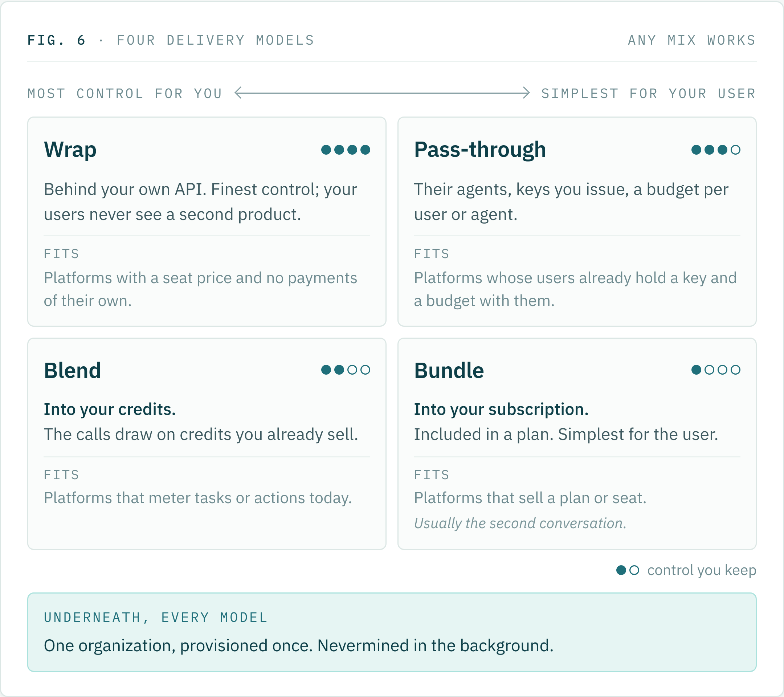This screenshot has width=784, height=697.
Task: Click the Wrap card's four-dot control rating
Action: pyautogui.click(x=345, y=150)
